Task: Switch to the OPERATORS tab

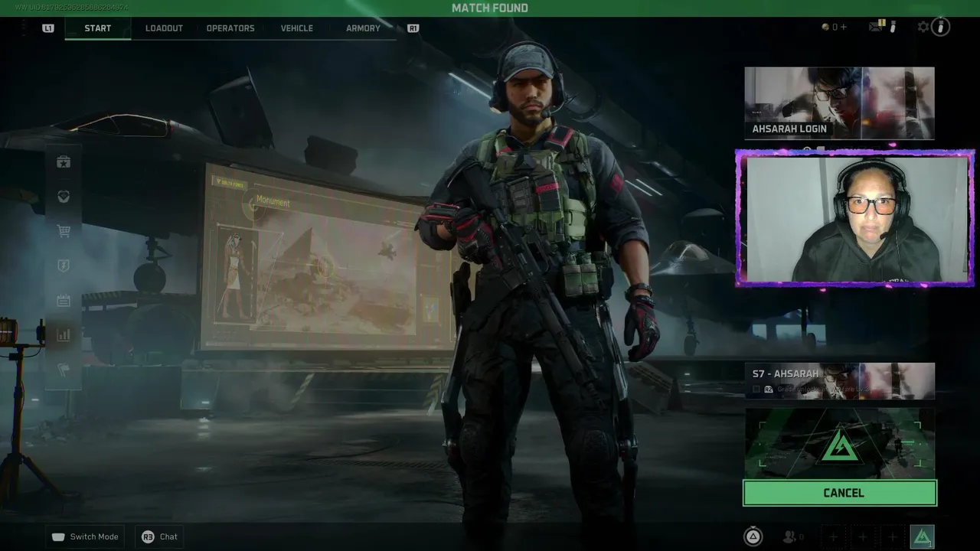Action: point(230,28)
